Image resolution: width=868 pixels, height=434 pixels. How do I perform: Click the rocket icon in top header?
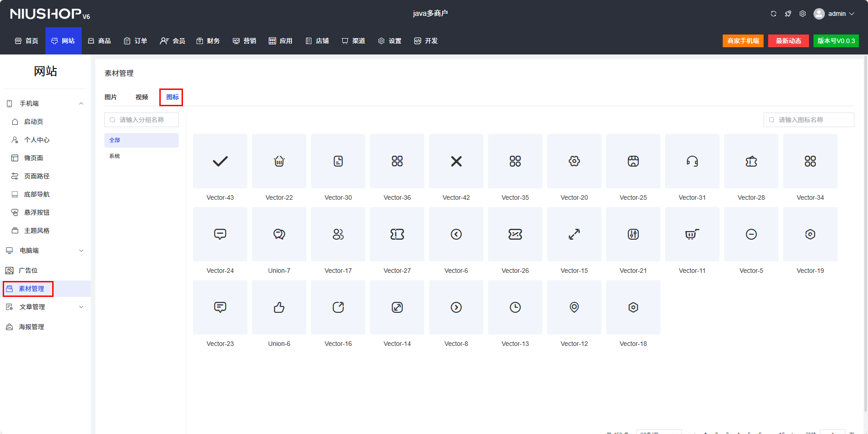click(788, 14)
